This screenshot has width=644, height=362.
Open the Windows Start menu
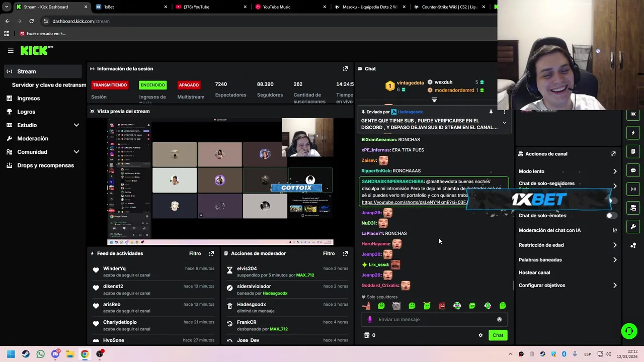[11, 354]
